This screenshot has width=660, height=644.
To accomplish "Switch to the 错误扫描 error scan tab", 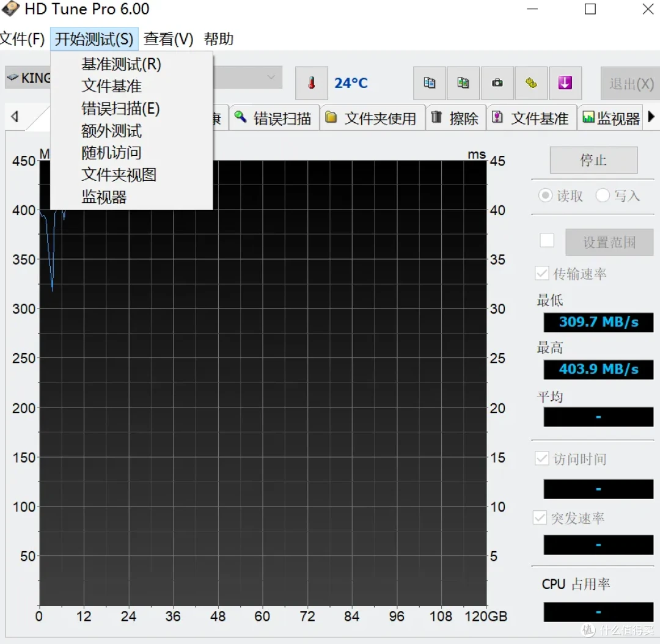I will point(274,119).
